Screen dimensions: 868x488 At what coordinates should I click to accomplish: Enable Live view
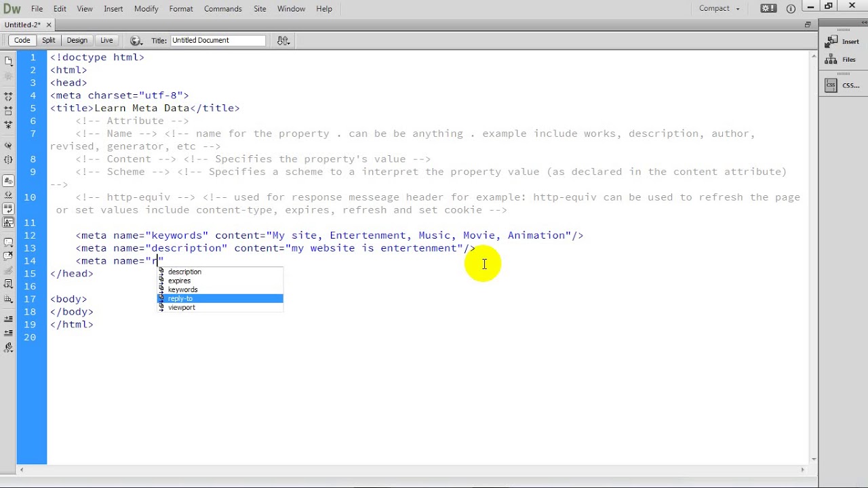coord(106,40)
